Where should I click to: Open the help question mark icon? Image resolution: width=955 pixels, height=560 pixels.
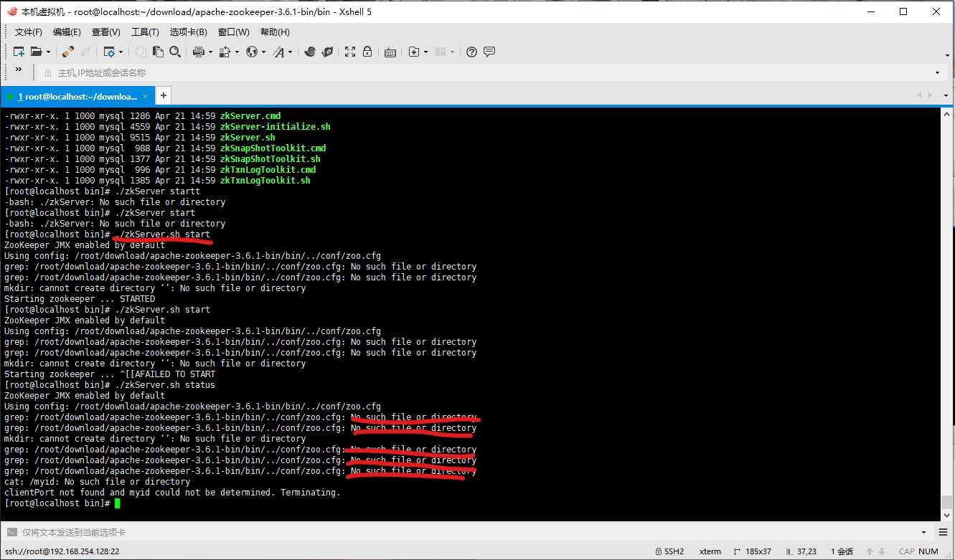pos(471,52)
